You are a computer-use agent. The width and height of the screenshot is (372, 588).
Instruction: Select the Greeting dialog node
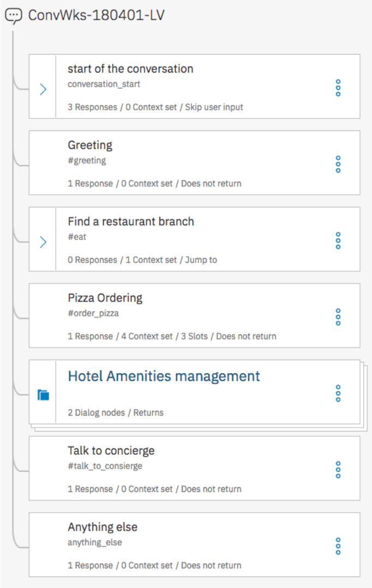coord(89,145)
